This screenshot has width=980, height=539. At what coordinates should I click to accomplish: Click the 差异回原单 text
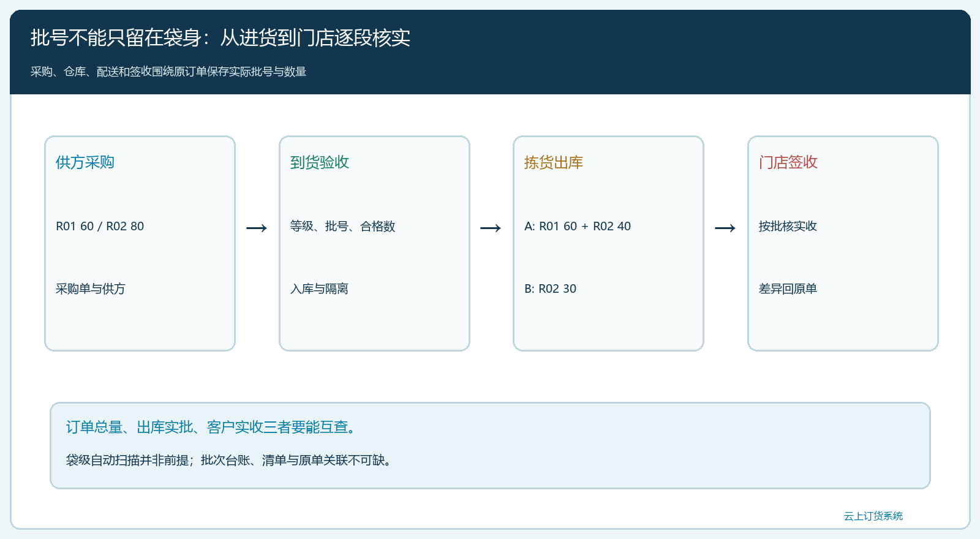pyautogui.click(x=788, y=288)
